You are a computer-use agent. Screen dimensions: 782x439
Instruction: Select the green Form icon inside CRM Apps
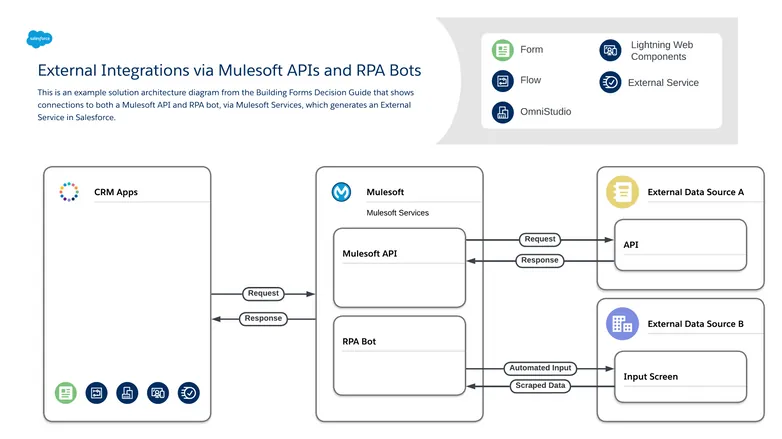(x=66, y=393)
